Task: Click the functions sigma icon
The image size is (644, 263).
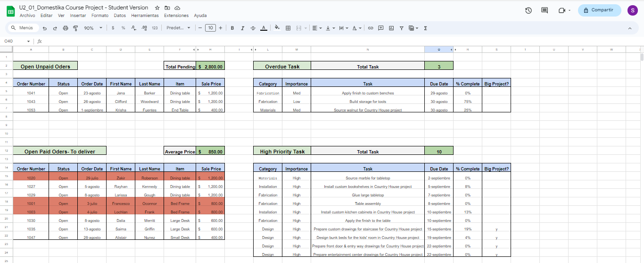Action: pos(426,28)
